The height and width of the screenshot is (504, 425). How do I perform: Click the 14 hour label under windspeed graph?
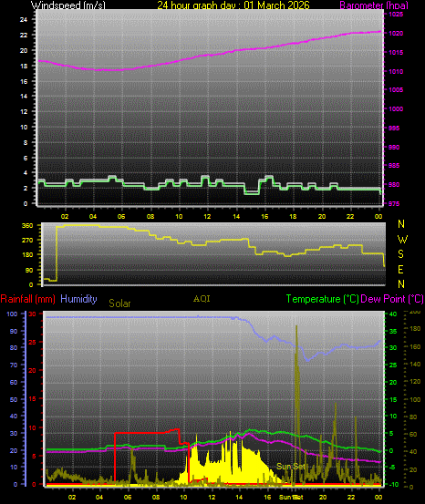pos(236,216)
